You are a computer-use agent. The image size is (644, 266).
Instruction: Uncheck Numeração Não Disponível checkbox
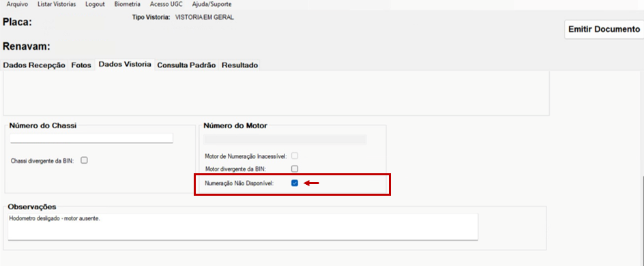pyautogui.click(x=295, y=183)
